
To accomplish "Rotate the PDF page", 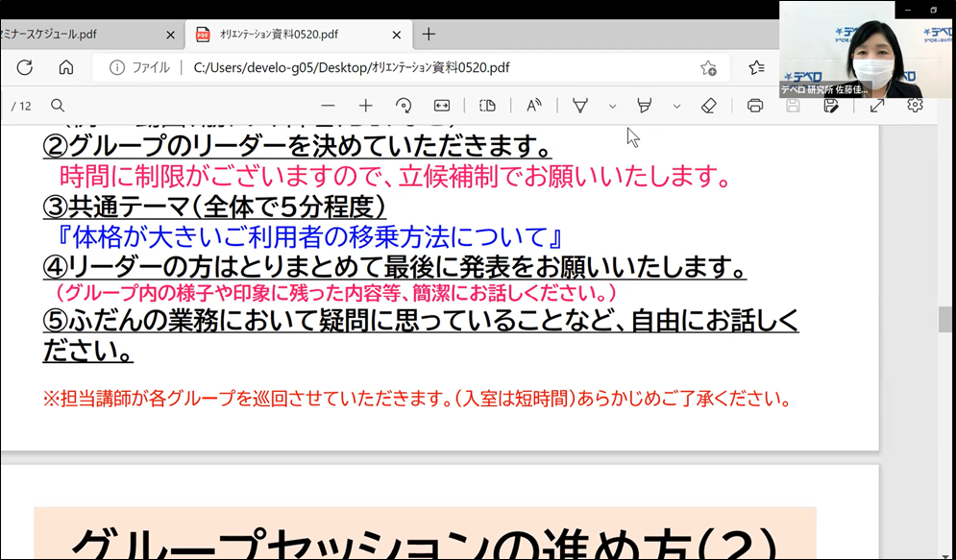I will (404, 106).
